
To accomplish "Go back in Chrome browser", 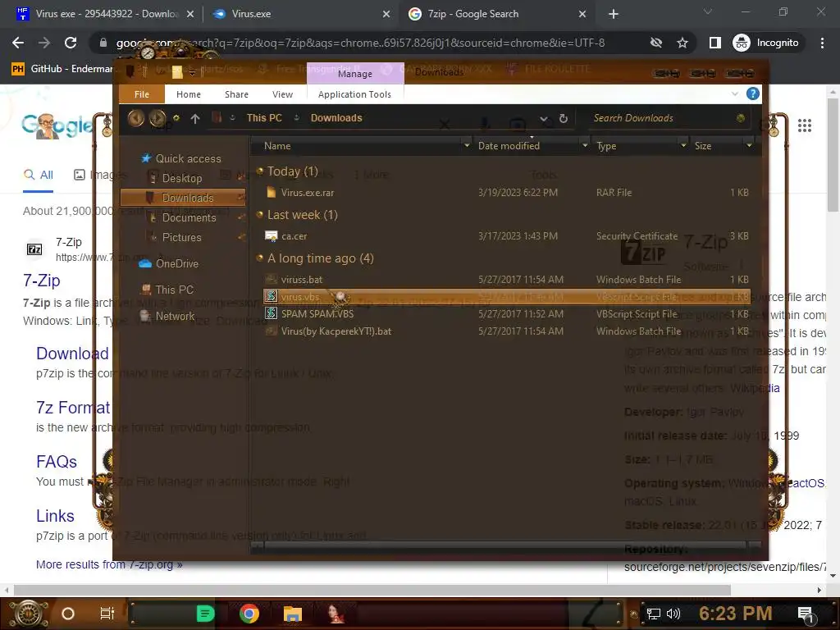I will 18,43.
